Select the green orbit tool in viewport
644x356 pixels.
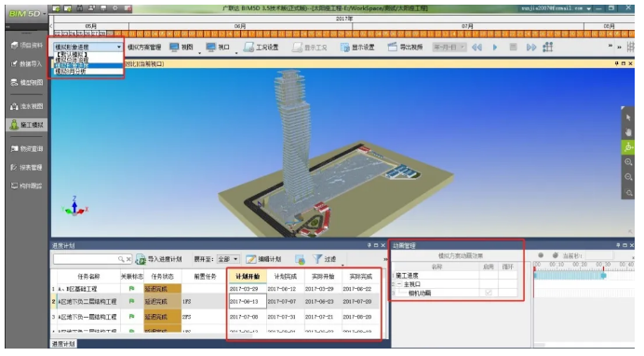628,147
